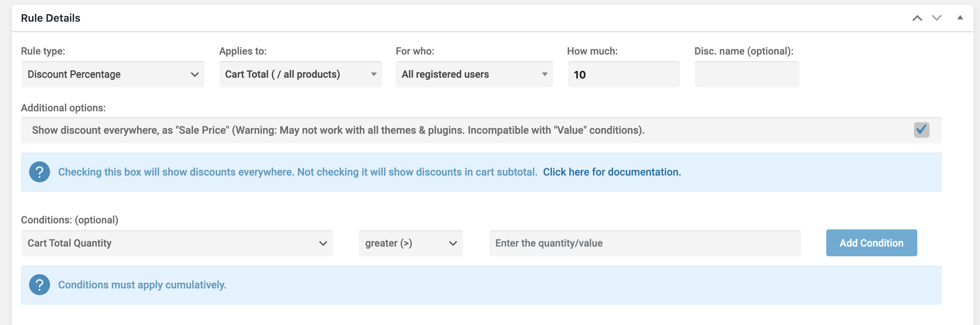Focus the Disc. name optional field

click(747, 74)
